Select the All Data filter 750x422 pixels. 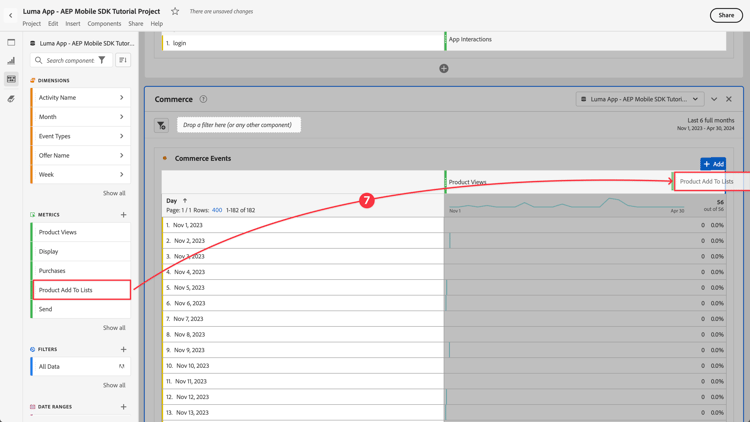point(81,366)
